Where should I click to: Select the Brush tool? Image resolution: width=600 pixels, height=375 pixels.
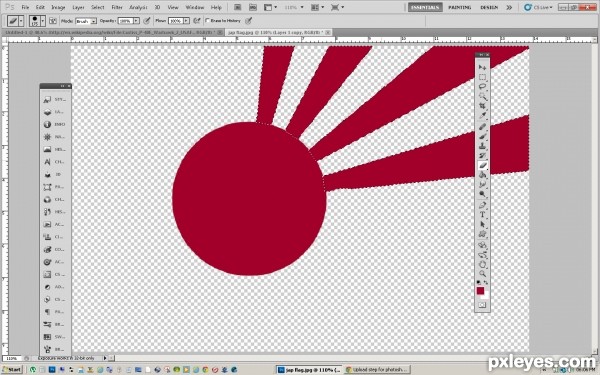point(482,136)
